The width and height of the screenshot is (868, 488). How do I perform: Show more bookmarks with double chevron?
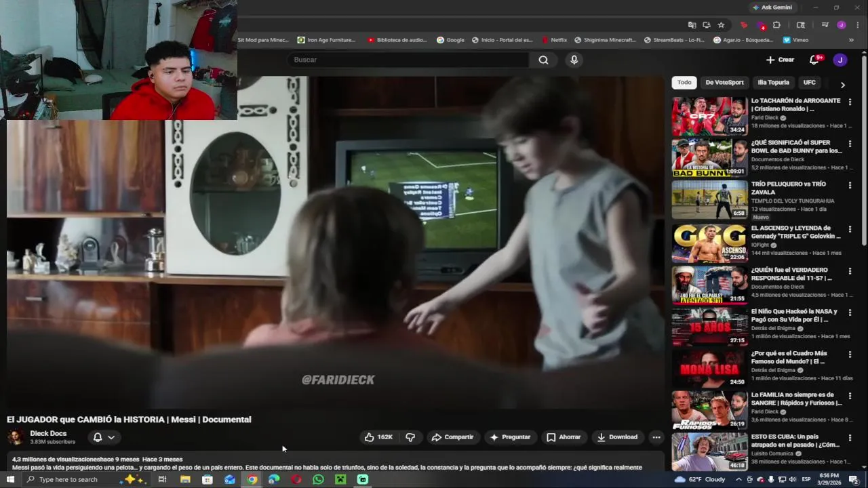pyautogui.click(x=851, y=40)
